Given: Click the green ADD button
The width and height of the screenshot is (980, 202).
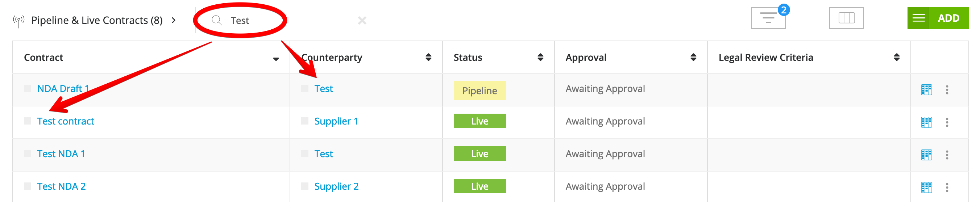Looking at the screenshot, I should tap(949, 18).
